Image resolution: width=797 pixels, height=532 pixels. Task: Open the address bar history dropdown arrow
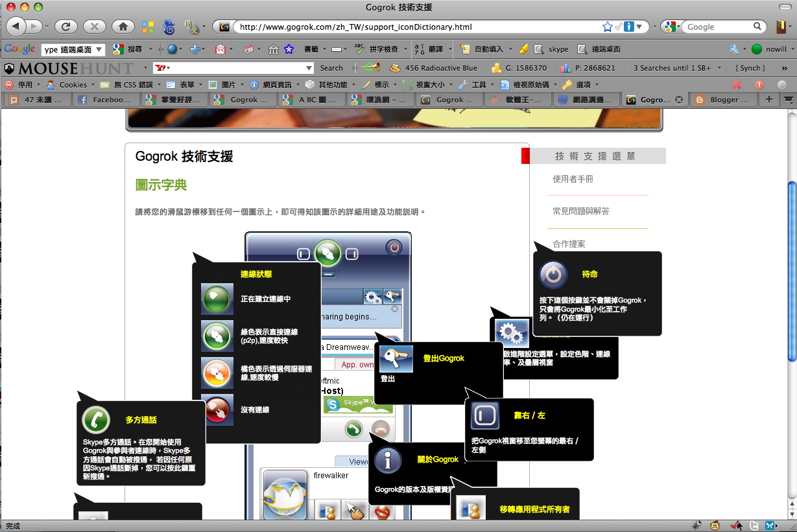[639, 27]
